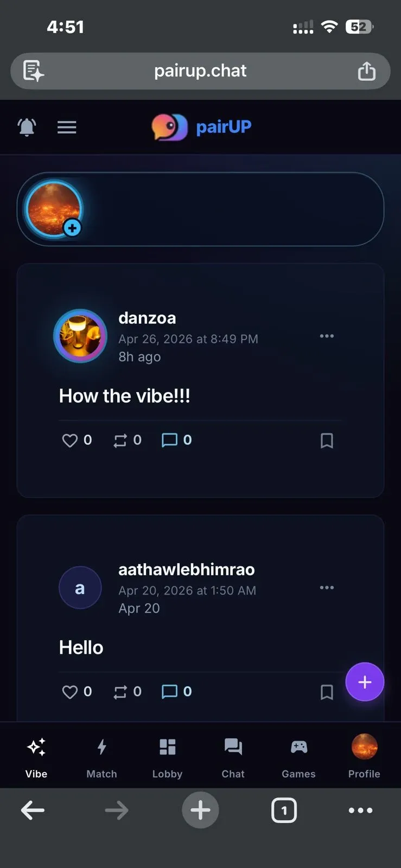
Task: Tap the purple floating plus button
Action: pyautogui.click(x=365, y=682)
